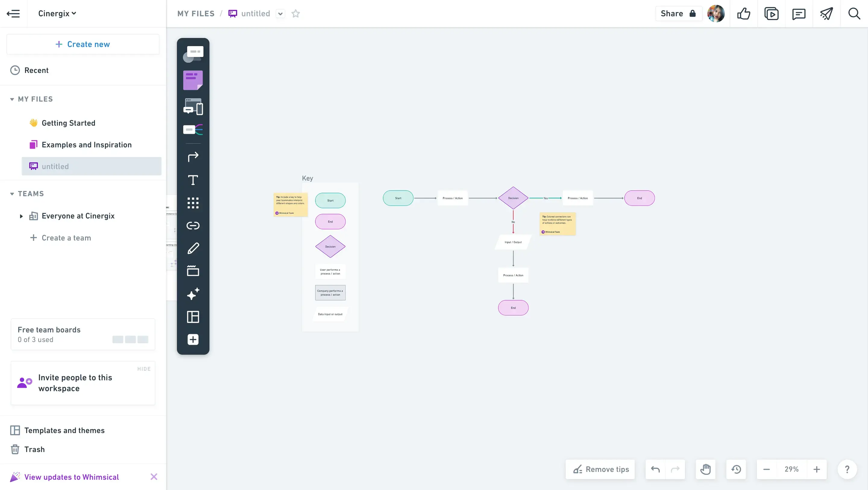Select Recent files menu item

(36, 70)
